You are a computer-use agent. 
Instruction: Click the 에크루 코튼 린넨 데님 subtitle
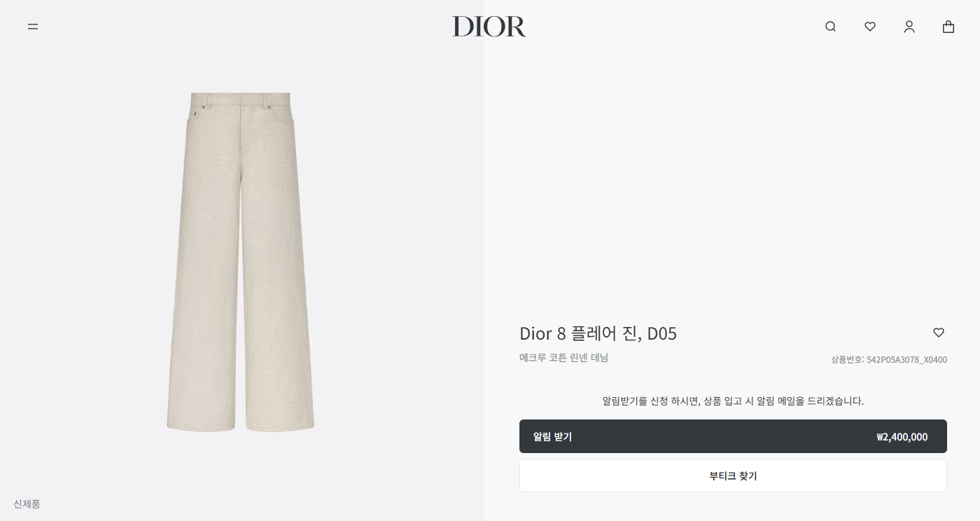coord(563,358)
